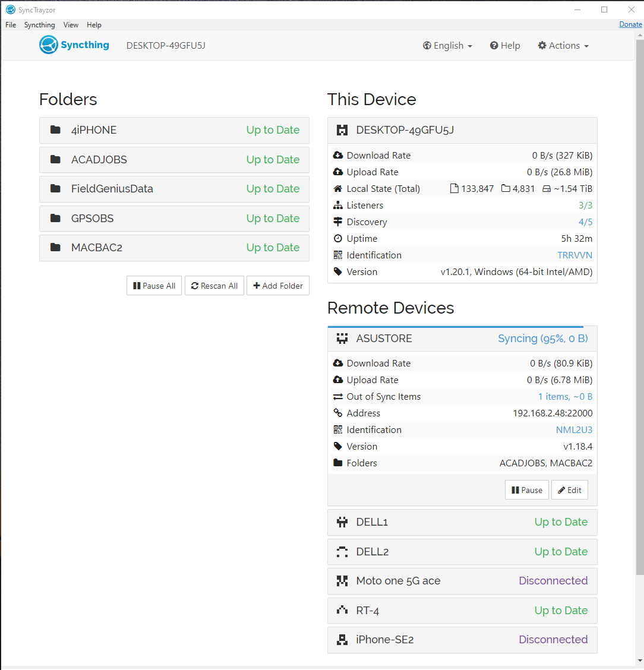Viewport: 644px width, 670px height.
Task: Open the View menu
Action: (71, 25)
